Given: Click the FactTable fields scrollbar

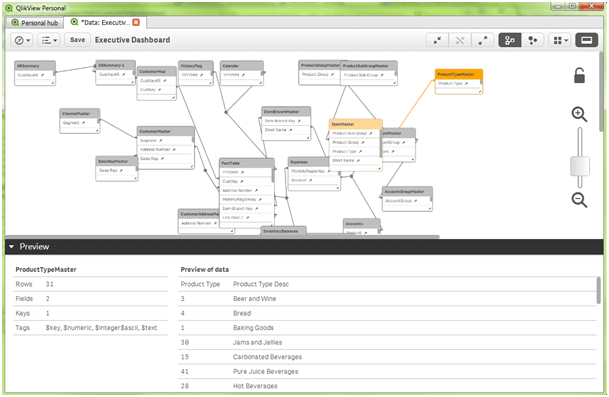Looking at the screenshot, I should [x=273, y=176].
